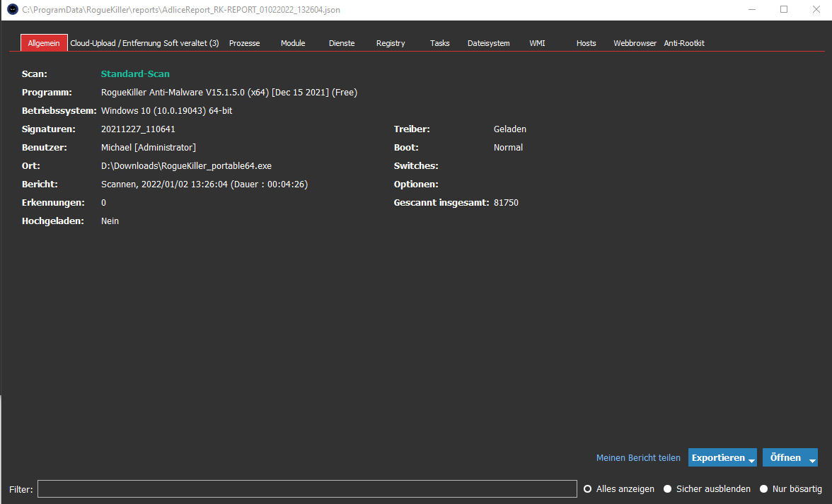This screenshot has width=832, height=504.
Task: Open the Hosts tab
Action: coord(587,43)
